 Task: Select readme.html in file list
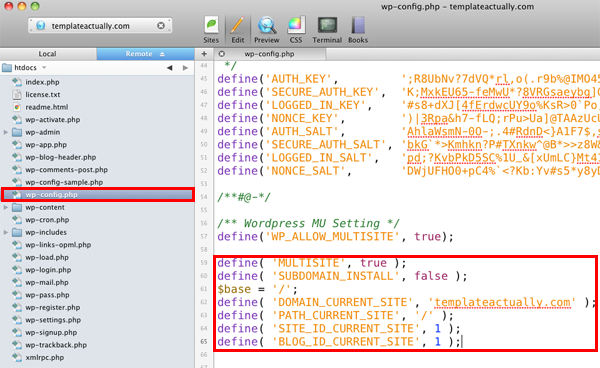coord(47,107)
